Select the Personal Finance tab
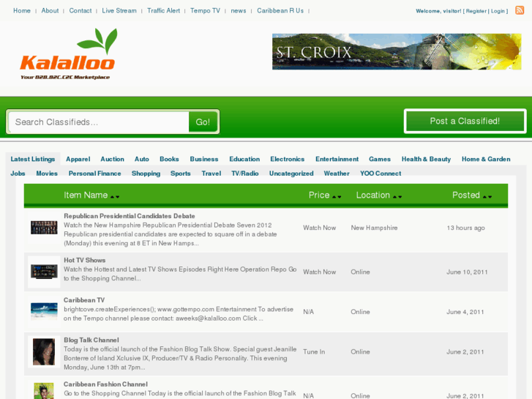532x399 pixels. coord(94,174)
